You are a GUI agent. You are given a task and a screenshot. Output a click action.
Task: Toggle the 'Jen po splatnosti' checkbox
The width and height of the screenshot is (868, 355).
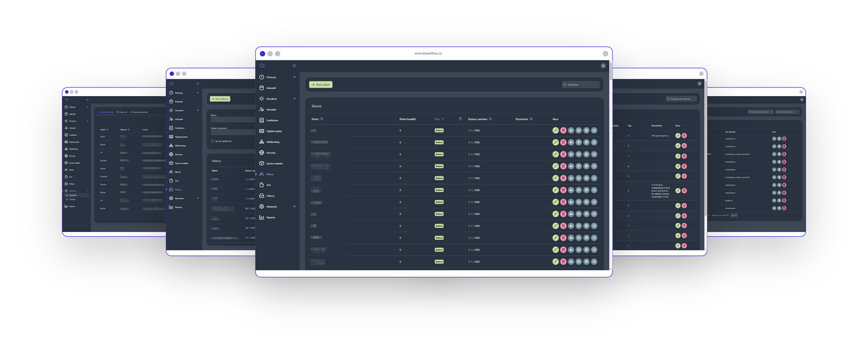(x=212, y=141)
